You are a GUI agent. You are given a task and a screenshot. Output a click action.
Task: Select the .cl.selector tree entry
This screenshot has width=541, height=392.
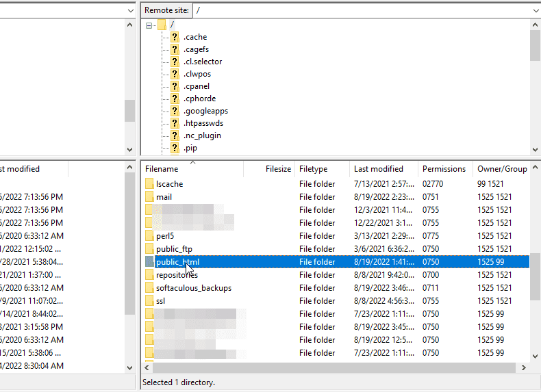click(203, 62)
